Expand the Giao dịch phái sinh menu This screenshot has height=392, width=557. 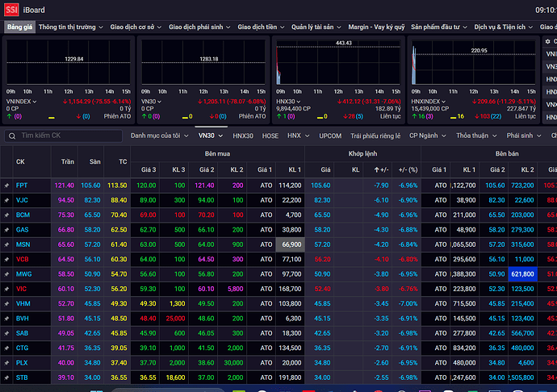tap(198, 27)
